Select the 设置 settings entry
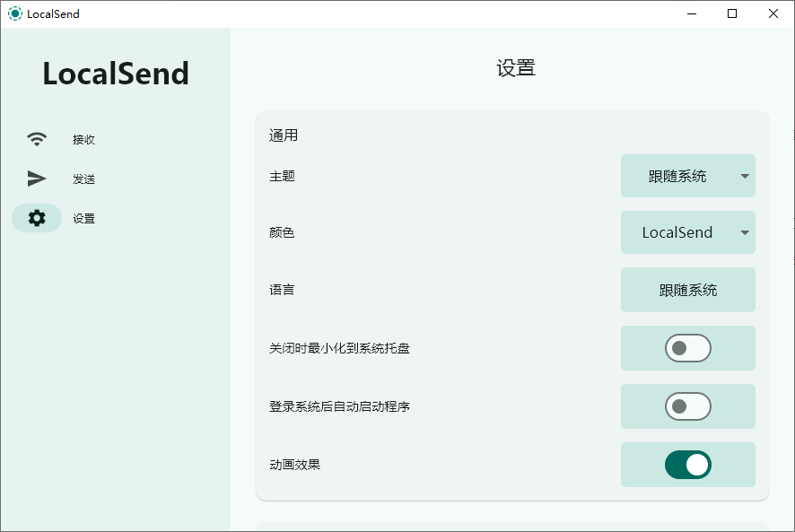The height and width of the screenshot is (532, 795). pyautogui.click(x=83, y=218)
